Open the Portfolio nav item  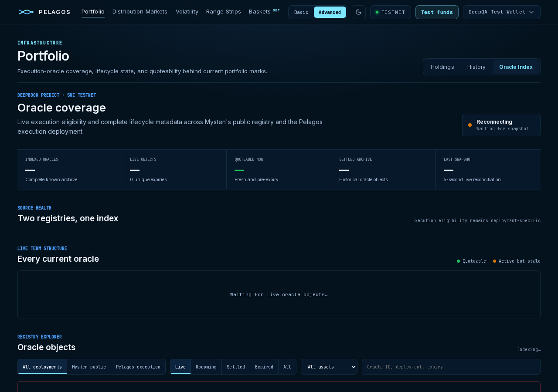click(93, 12)
